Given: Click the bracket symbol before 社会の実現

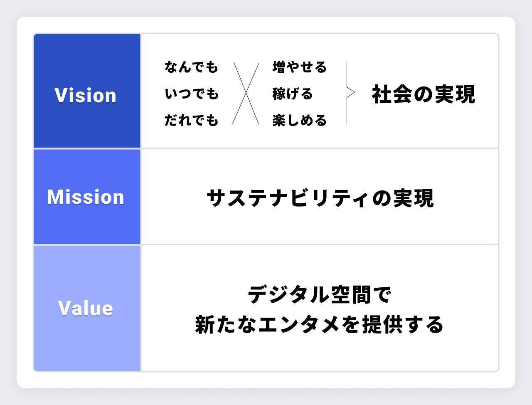Looking at the screenshot, I should coord(350,93).
